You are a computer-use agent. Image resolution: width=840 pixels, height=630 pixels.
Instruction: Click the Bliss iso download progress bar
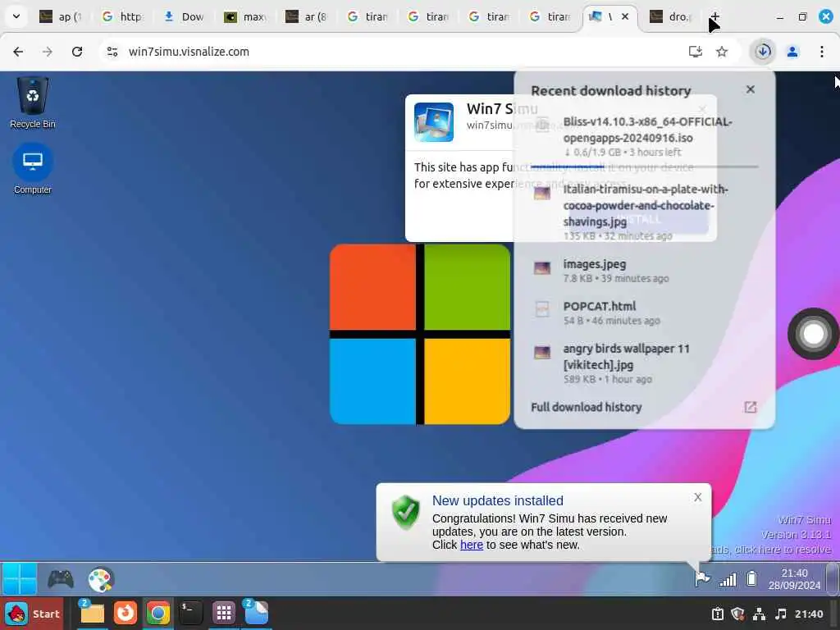click(x=645, y=167)
